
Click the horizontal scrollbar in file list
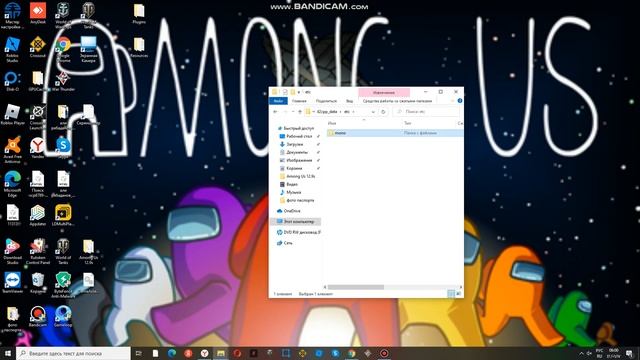[356, 287]
